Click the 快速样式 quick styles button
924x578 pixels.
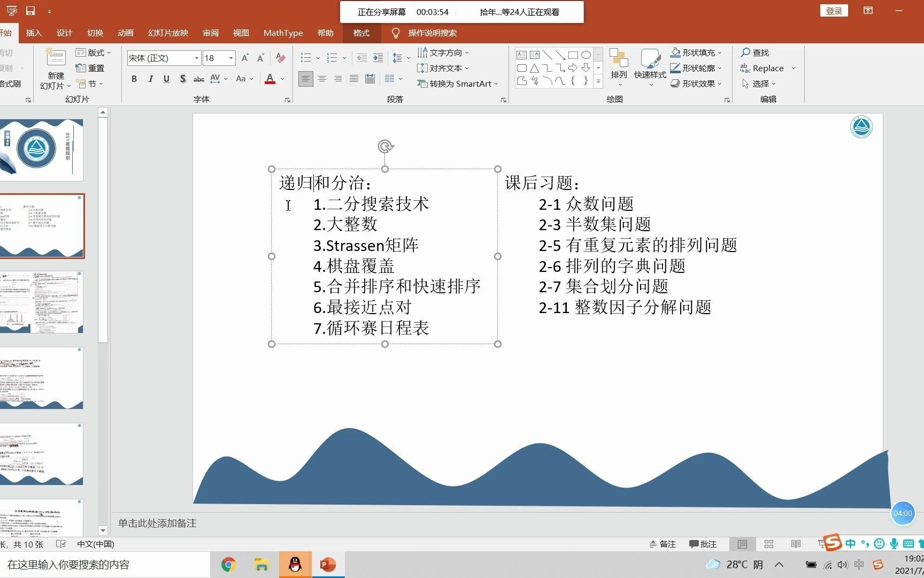650,67
